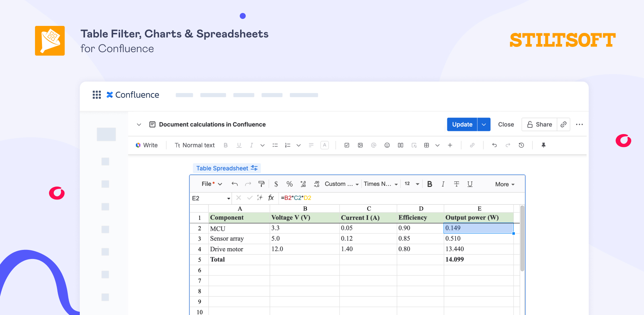Image resolution: width=644 pixels, height=315 pixels.
Task: Toggle bold in the Confluence editor toolbar
Action: tap(226, 145)
